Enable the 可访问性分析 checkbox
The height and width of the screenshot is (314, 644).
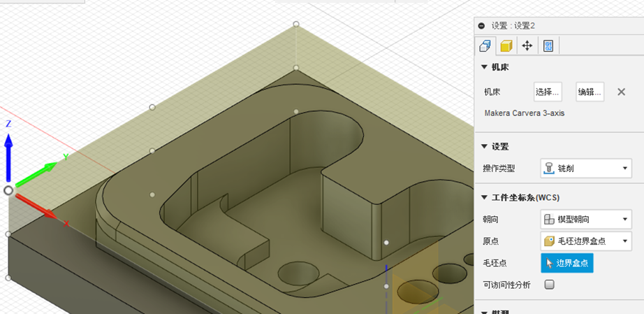tap(549, 285)
